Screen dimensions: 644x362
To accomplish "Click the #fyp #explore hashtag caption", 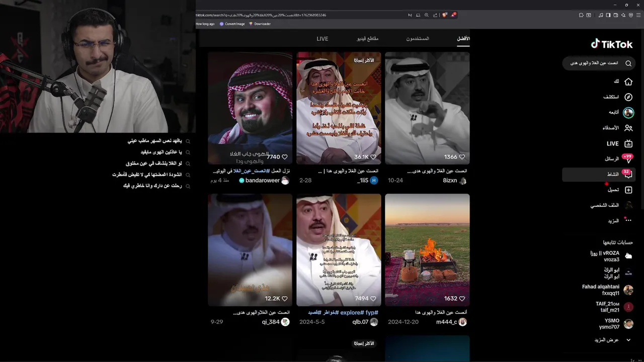I will click(343, 313).
